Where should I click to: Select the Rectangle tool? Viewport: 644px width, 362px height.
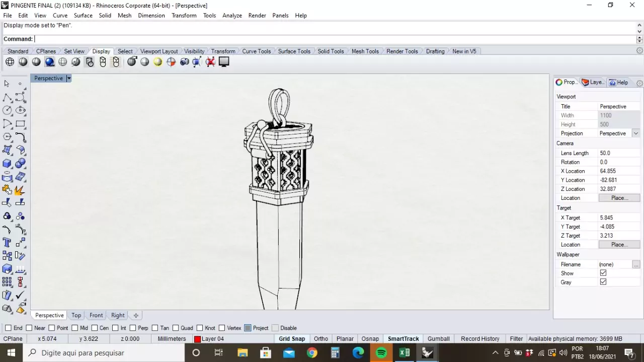coord(20,124)
